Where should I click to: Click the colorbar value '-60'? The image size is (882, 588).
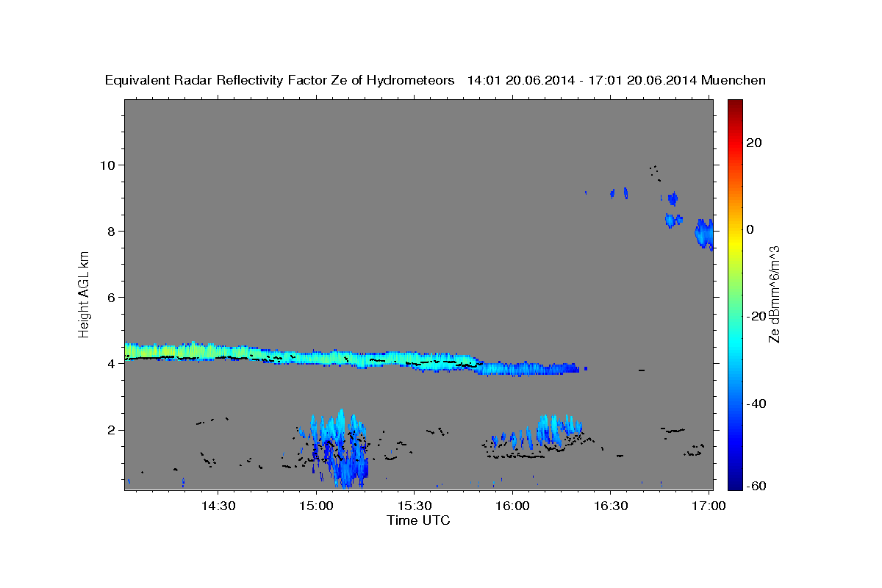click(x=757, y=486)
